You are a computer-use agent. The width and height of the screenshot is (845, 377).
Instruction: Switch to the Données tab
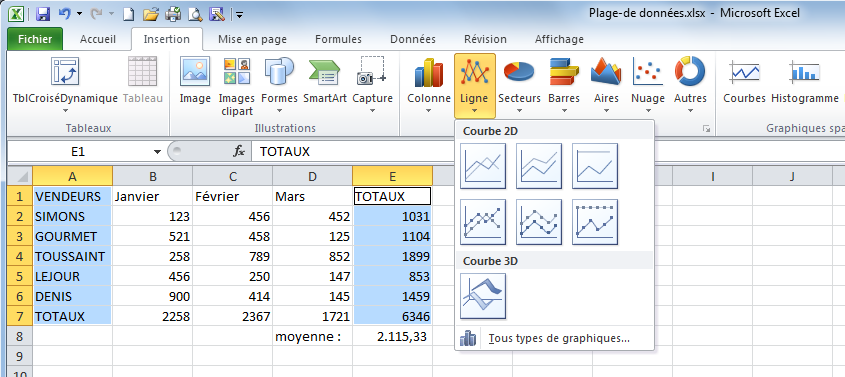tap(413, 39)
